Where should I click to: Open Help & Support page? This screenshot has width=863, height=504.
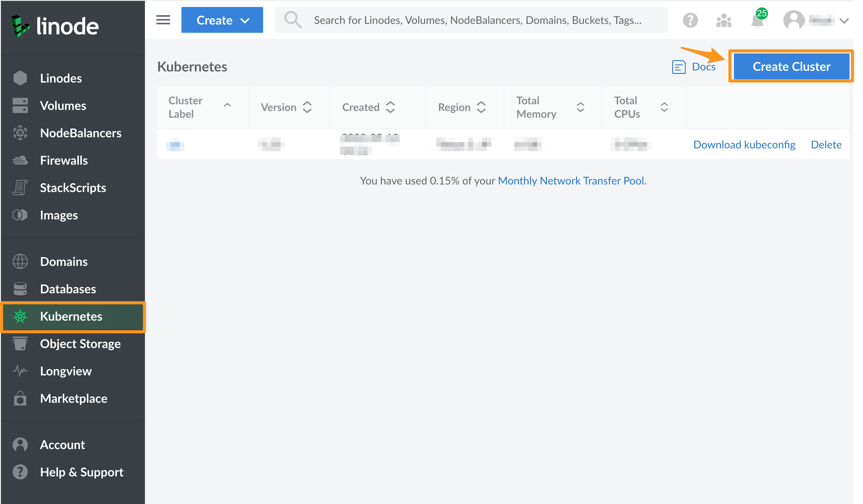coord(82,472)
